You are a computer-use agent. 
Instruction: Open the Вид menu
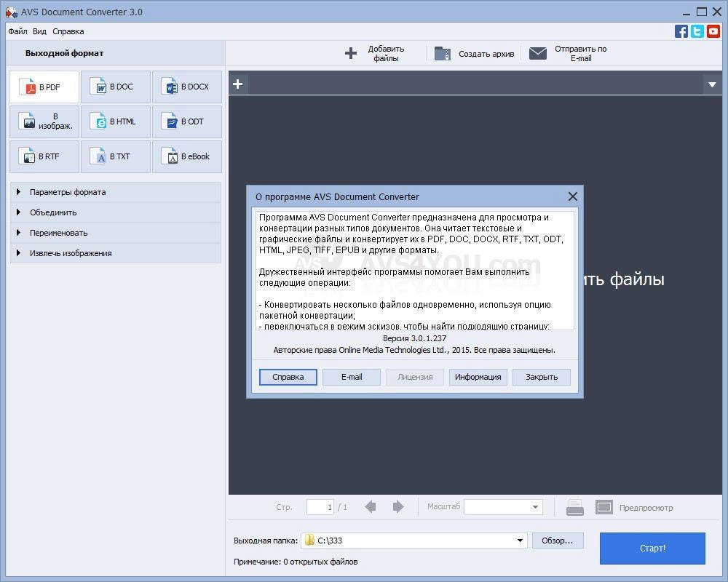(39, 31)
